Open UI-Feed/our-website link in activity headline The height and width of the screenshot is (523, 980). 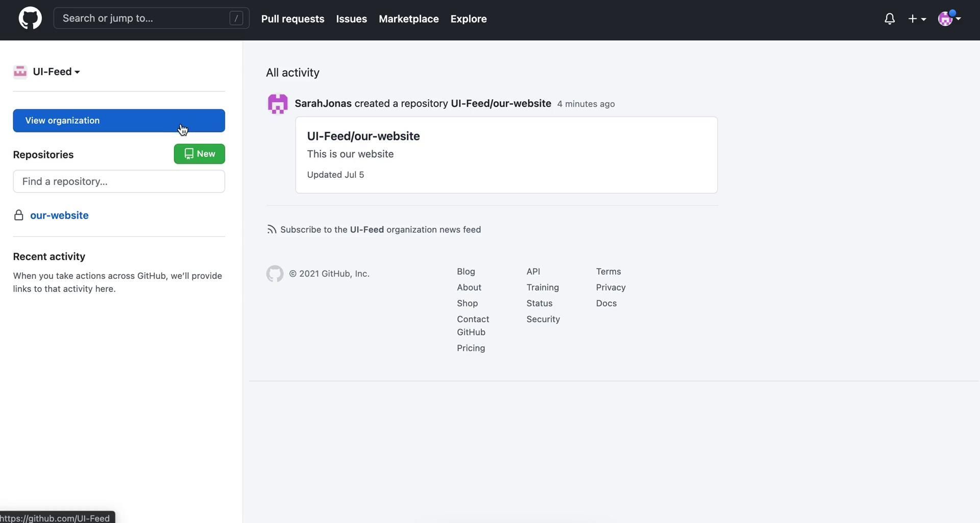click(500, 104)
